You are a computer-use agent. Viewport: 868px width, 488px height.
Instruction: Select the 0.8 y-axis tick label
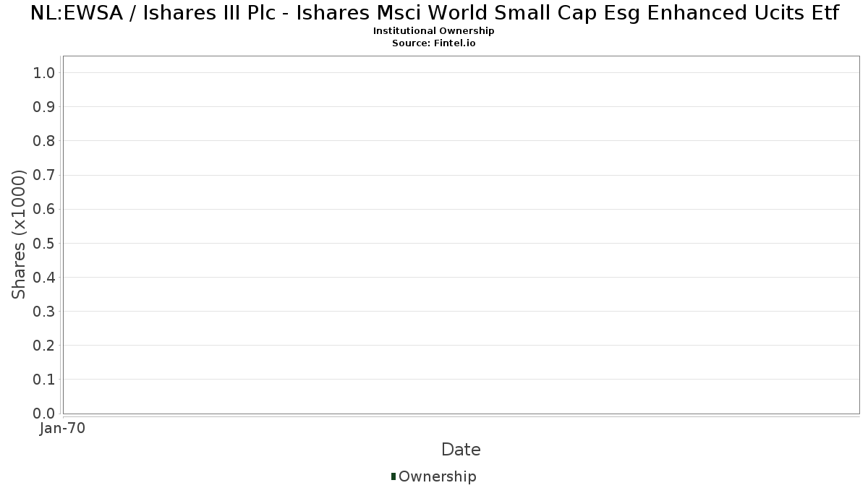click(x=44, y=141)
